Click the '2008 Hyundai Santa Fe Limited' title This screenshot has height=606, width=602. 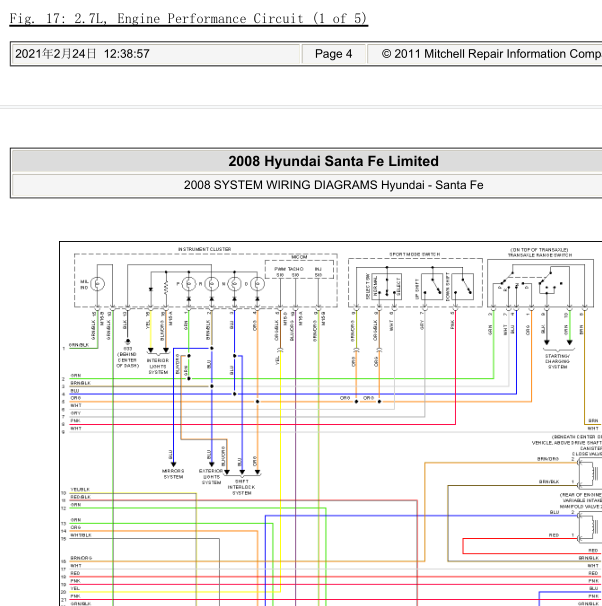click(333, 161)
